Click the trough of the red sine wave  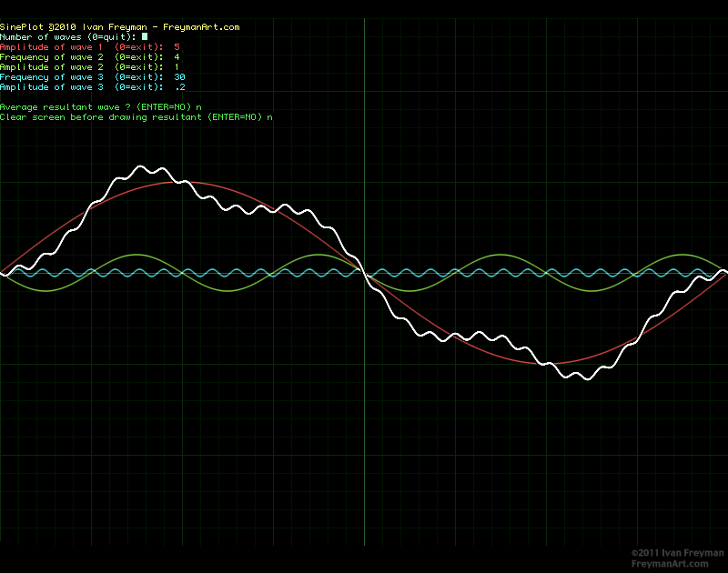(546, 364)
